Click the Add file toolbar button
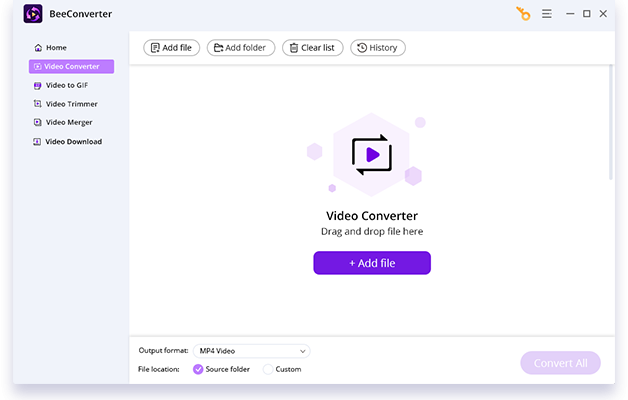628x400 pixels. (x=171, y=48)
